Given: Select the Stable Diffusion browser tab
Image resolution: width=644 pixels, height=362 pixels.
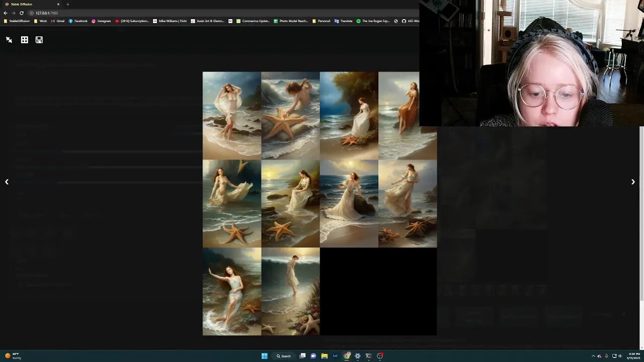Looking at the screenshot, I should pos(31,4).
